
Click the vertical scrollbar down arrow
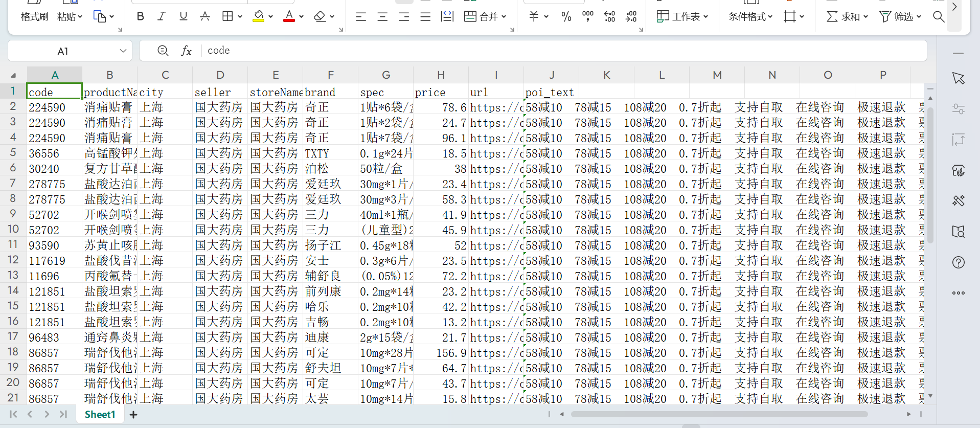930,395
